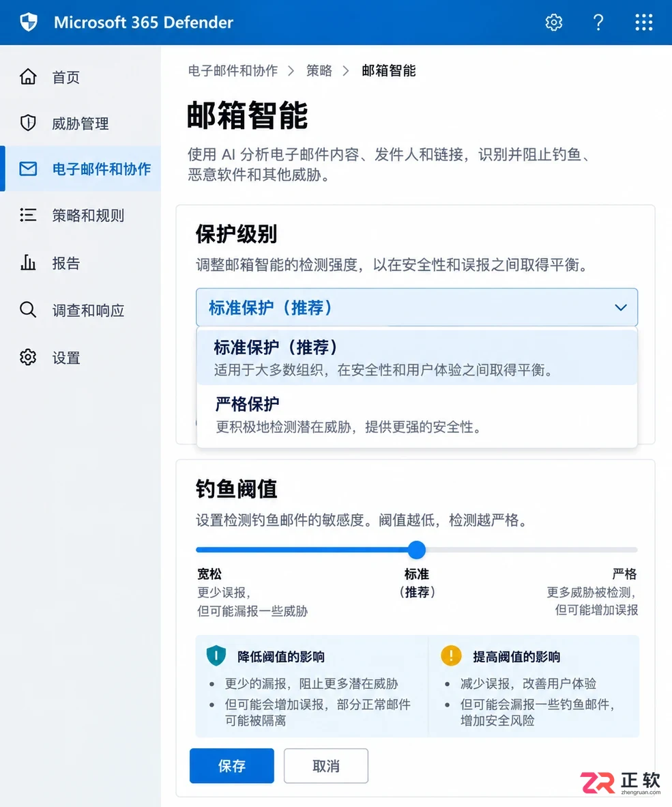
Task: Click the 邮箱智能 breadcrumb item
Action: [389, 70]
